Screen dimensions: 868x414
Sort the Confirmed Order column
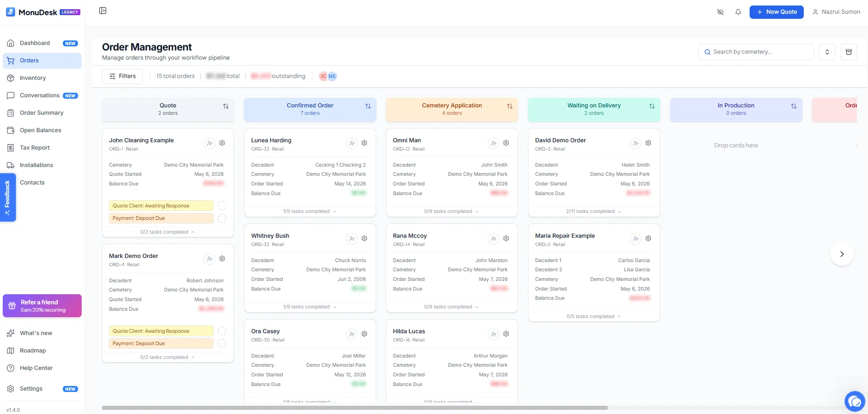(368, 106)
